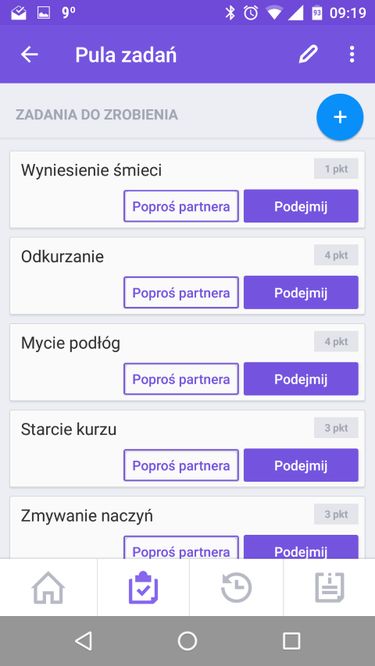Click Podejmij for Starcie kurzu
The width and height of the screenshot is (375, 666).
[x=301, y=465]
